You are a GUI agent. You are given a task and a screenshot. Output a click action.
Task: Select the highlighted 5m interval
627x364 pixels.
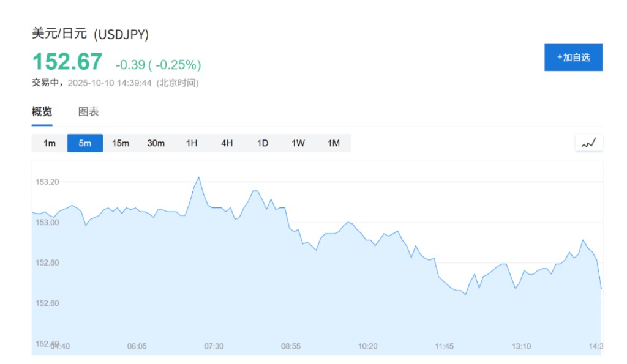click(x=85, y=143)
